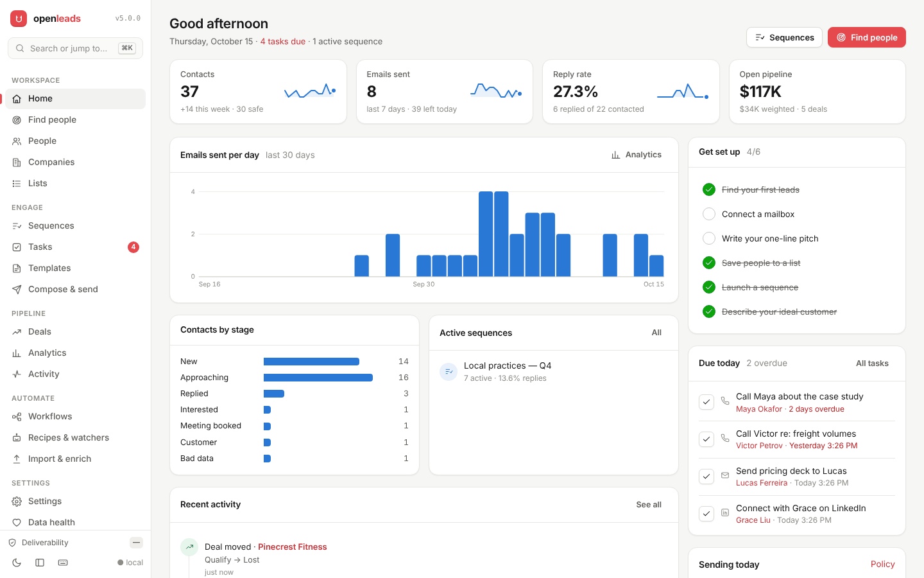The width and height of the screenshot is (924, 578).
Task: Click Search or jump to field
Action: tap(75, 48)
